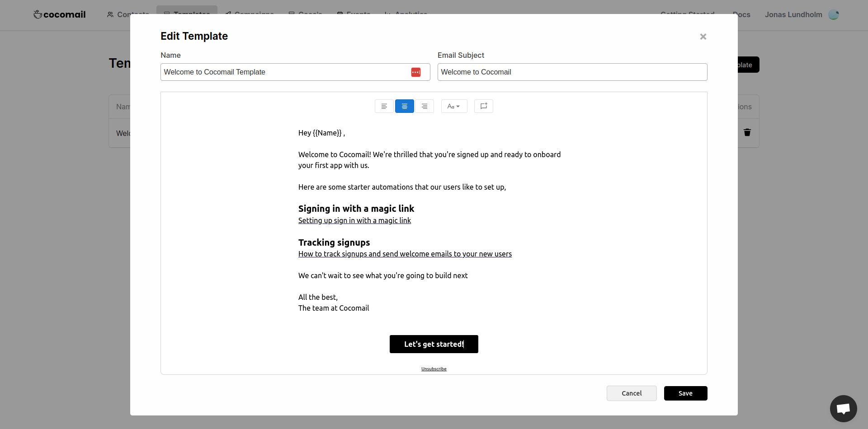This screenshot has width=868, height=429.
Task: Align text to the left
Action: click(x=384, y=106)
